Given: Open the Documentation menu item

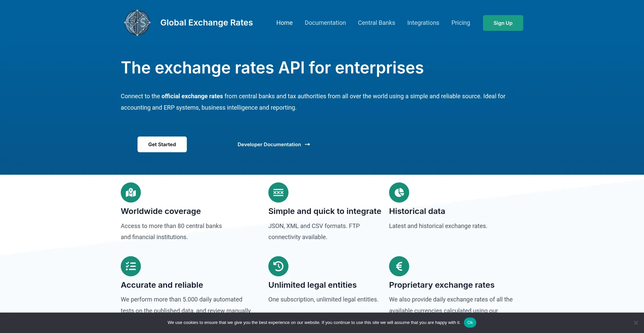Looking at the screenshot, I should [325, 23].
